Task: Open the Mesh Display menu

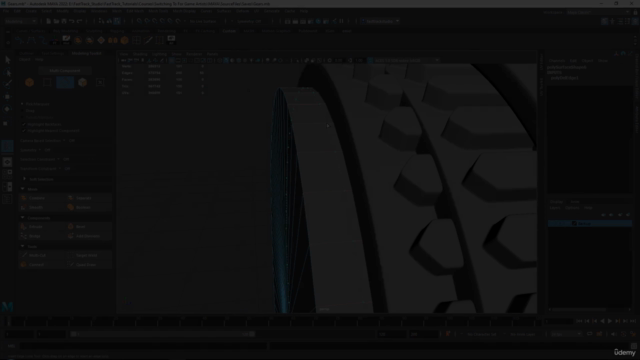Action: [184, 11]
